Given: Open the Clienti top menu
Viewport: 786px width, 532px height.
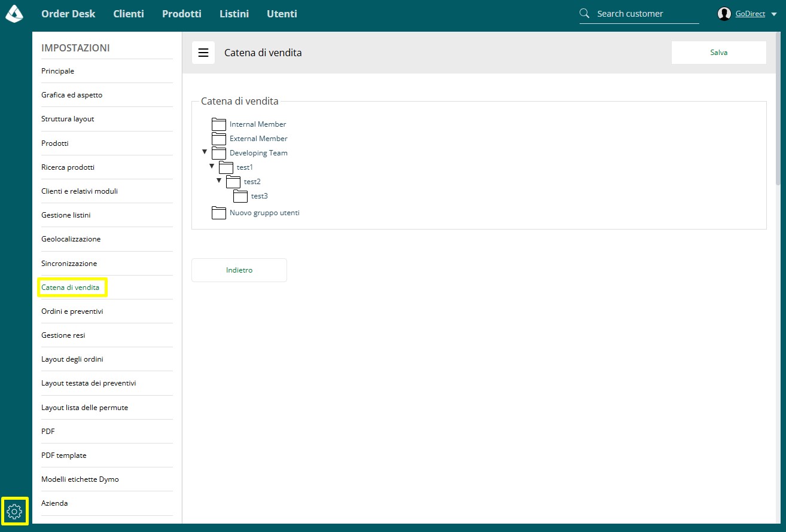Looking at the screenshot, I should [129, 14].
